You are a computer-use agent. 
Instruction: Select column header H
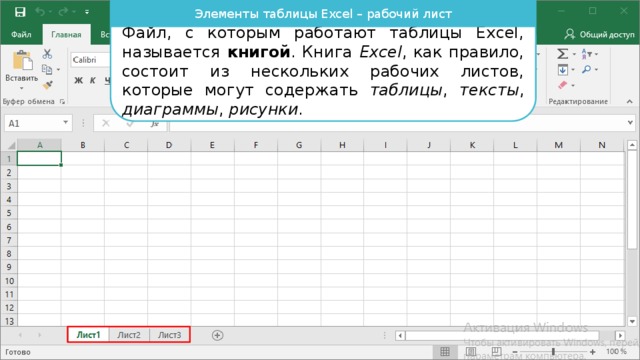pyautogui.click(x=342, y=145)
